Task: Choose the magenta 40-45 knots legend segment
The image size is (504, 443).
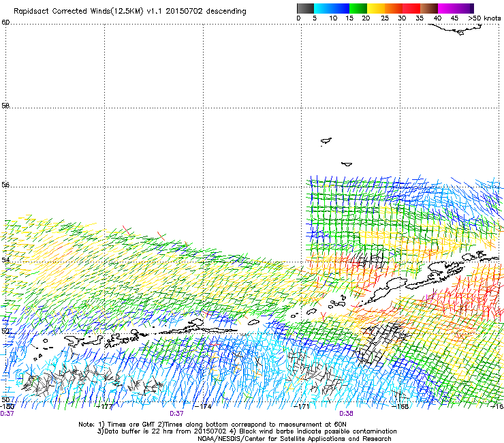Action: point(447,8)
